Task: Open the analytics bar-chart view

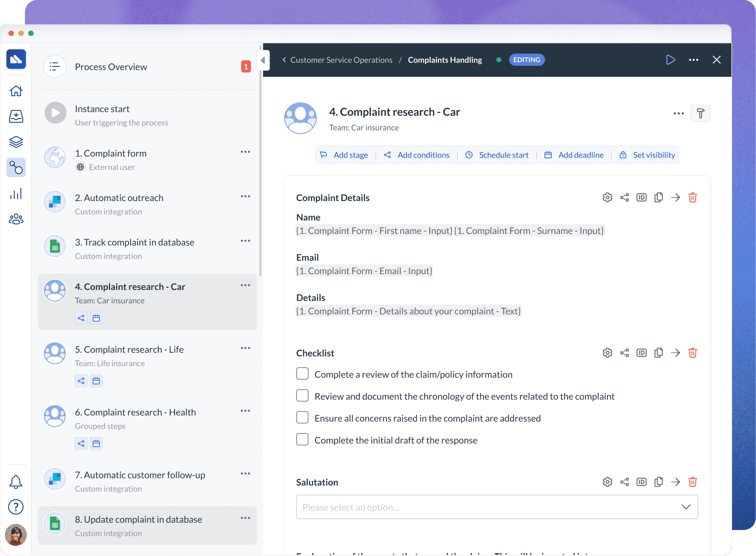Action: click(16, 193)
